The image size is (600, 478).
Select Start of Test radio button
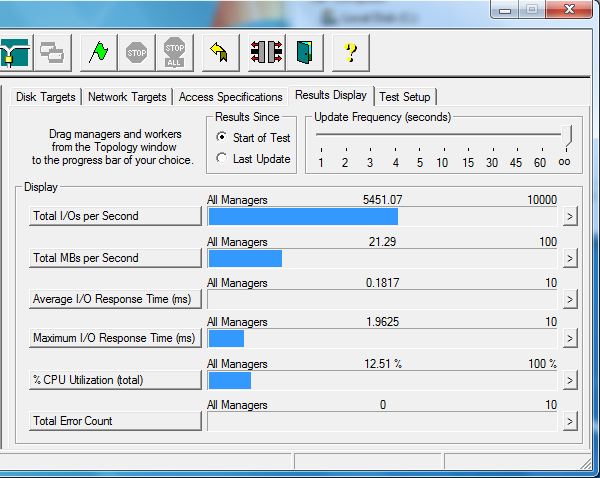221,137
